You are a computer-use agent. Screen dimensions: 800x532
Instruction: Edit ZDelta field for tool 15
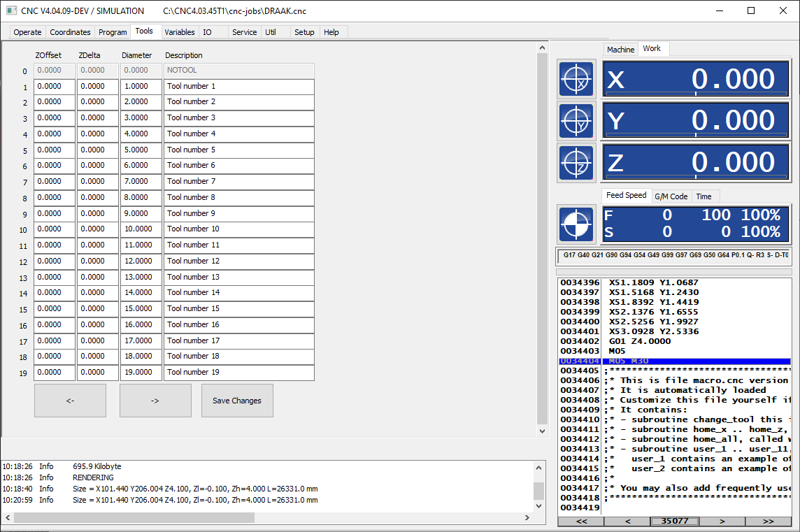click(x=98, y=308)
